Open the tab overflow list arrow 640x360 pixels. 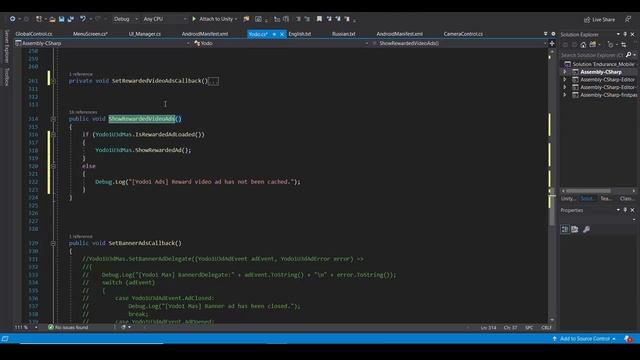pos(546,34)
